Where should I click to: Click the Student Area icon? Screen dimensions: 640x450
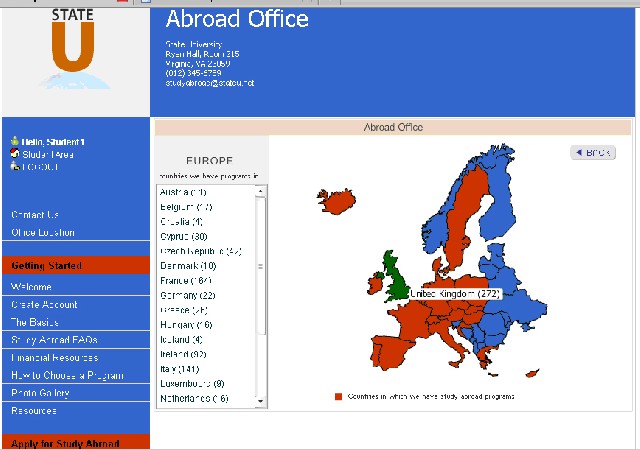coord(14,155)
